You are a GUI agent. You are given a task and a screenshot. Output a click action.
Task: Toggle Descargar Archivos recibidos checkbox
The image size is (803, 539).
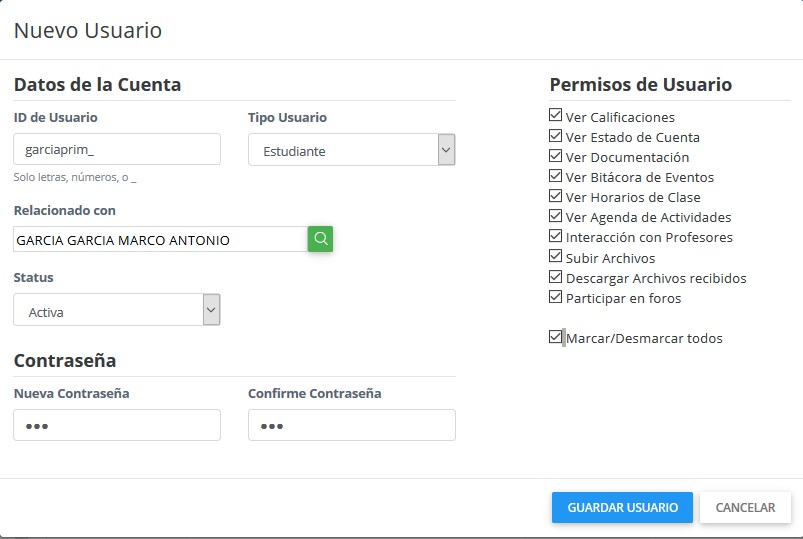point(556,277)
